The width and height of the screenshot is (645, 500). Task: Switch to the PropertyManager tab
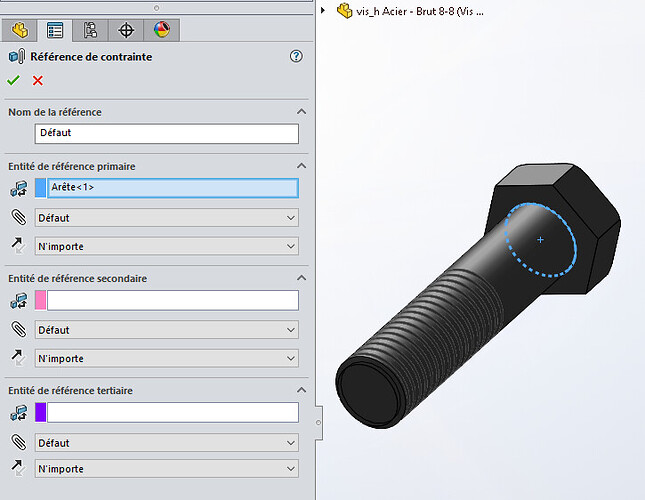(57, 29)
